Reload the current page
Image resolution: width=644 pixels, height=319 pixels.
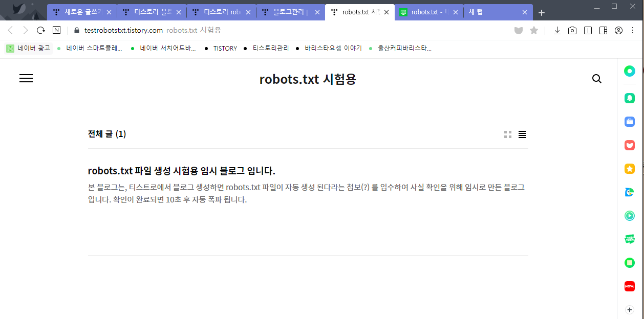click(x=41, y=31)
